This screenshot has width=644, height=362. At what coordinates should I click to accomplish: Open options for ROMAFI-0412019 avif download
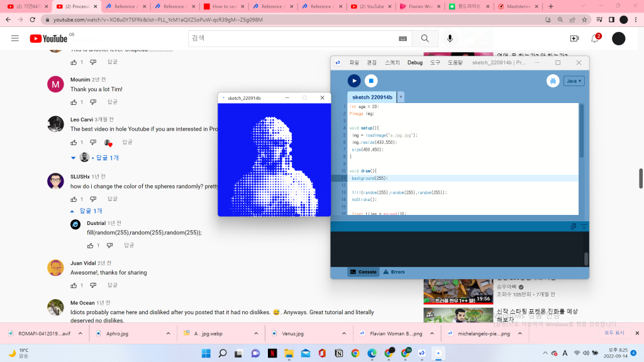(x=80, y=334)
